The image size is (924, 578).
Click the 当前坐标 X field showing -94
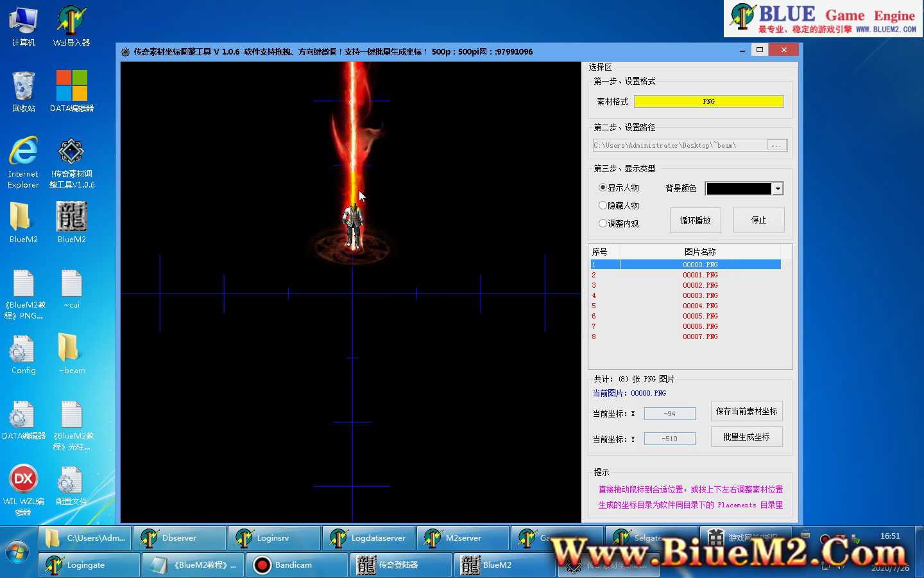pos(670,414)
